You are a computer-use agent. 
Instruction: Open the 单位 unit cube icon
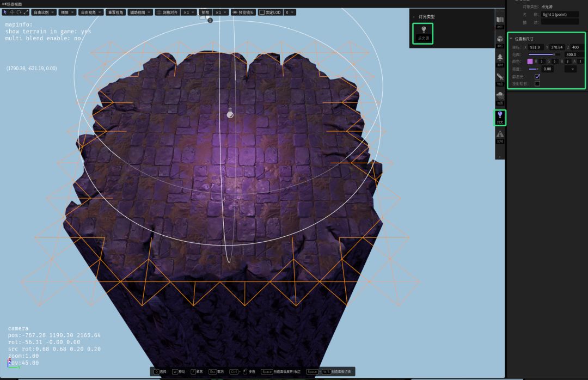click(500, 41)
